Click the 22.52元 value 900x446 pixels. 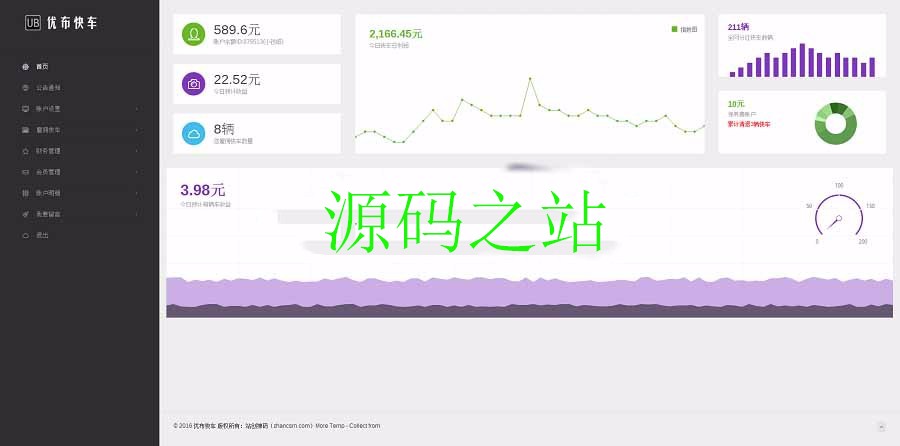pos(237,80)
